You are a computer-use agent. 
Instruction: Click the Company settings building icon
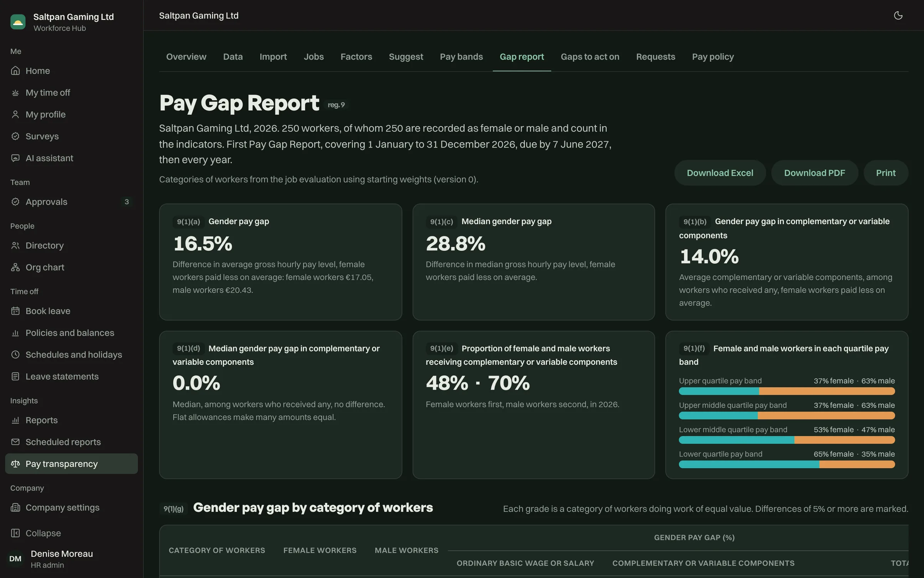coord(15,507)
